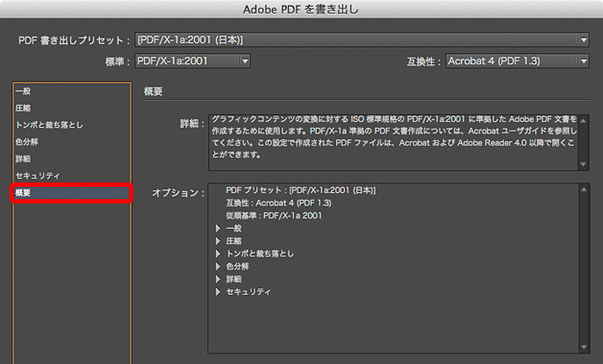Select 一般 in the left category list
The width and height of the screenshot is (603, 364).
[x=71, y=91]
